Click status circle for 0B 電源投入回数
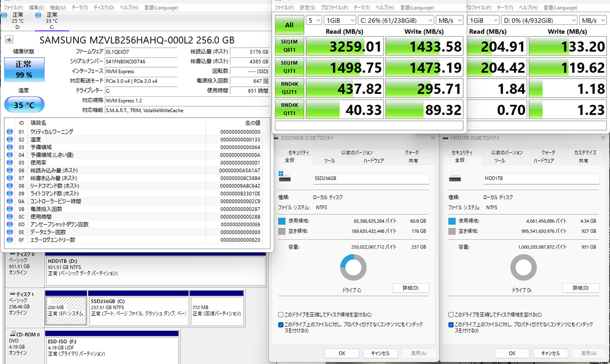Screen dimensions: 610x364 pyautogui.click(x=10, y=209)
